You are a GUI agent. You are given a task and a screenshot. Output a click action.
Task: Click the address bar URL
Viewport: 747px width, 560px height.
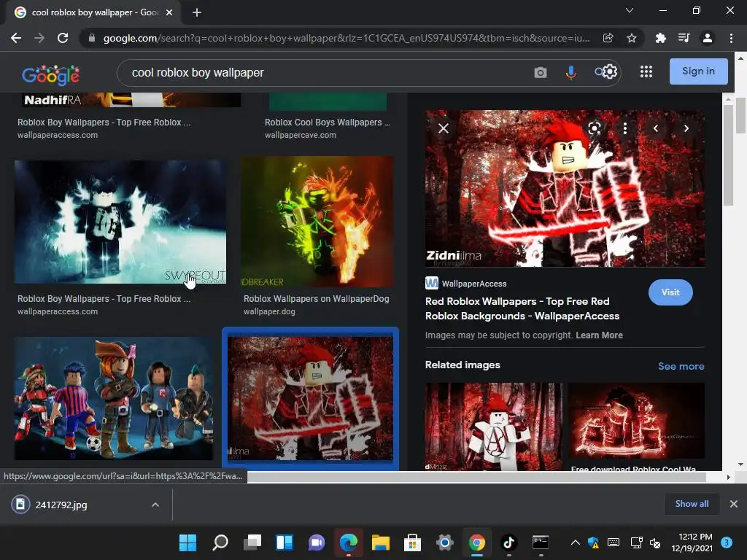click(347, 38)
